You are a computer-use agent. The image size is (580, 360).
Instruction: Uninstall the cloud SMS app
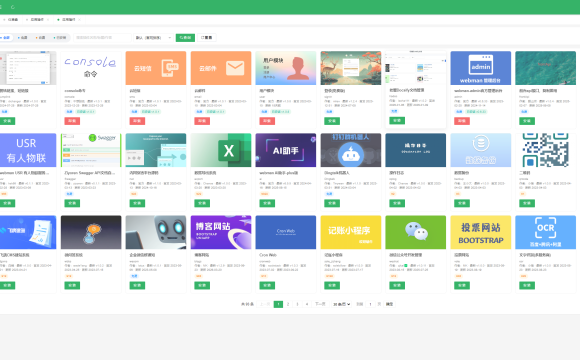click(137, 121)
